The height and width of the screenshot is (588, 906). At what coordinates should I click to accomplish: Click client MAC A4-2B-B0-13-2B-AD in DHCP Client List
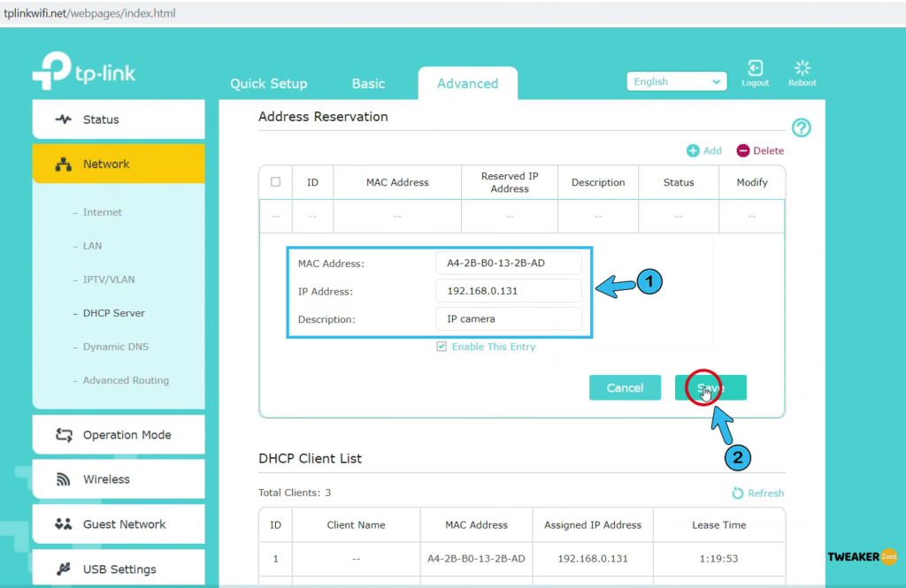tap(476, 559)
